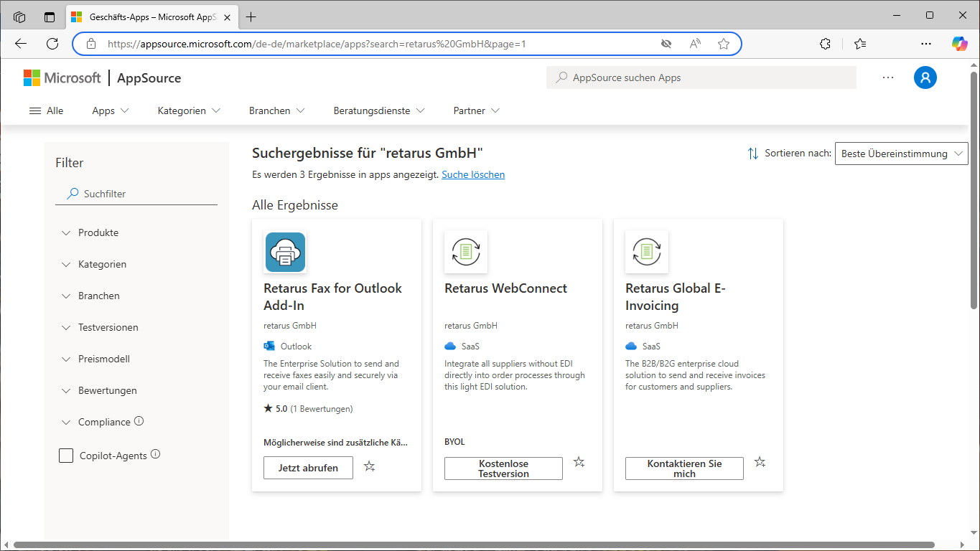Viewport: 980px width, 551px height.
Task: Click the Jetzt abrufen button
Action: (308, 467)
